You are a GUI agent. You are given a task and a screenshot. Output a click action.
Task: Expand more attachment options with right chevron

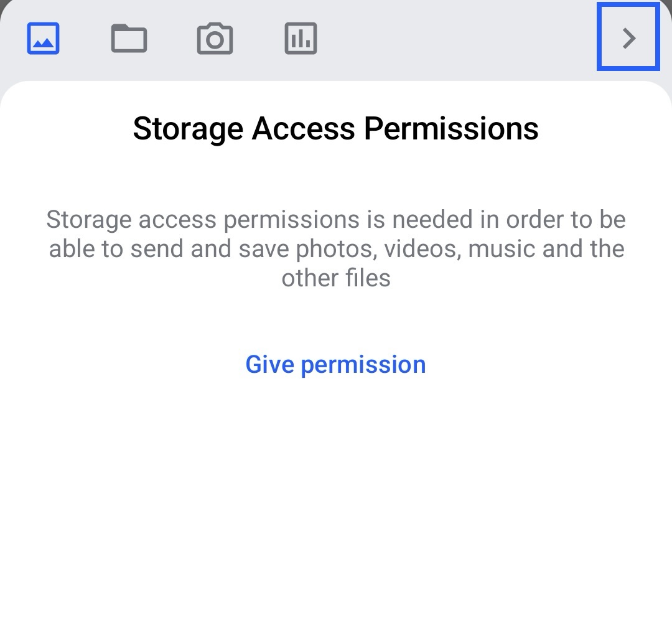tap(628, 38)
